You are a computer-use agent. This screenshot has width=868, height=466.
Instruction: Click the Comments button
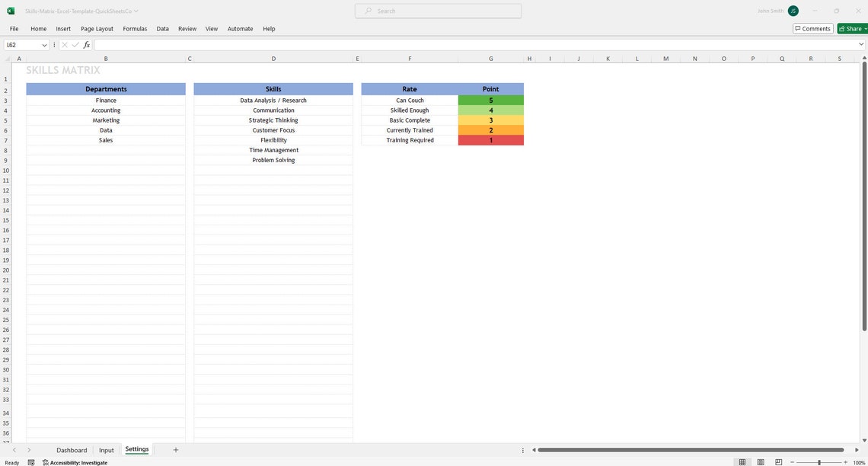[x=812, y=29]
